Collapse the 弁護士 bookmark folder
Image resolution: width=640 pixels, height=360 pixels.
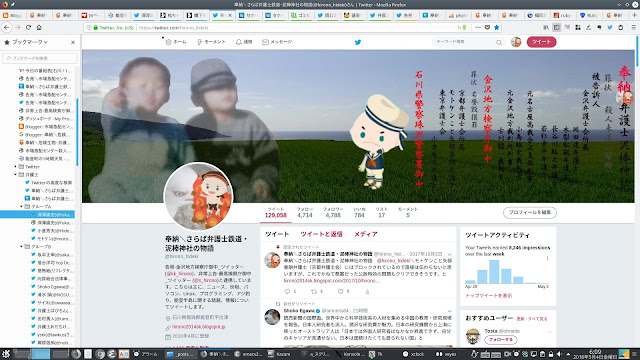coord(16,175)
